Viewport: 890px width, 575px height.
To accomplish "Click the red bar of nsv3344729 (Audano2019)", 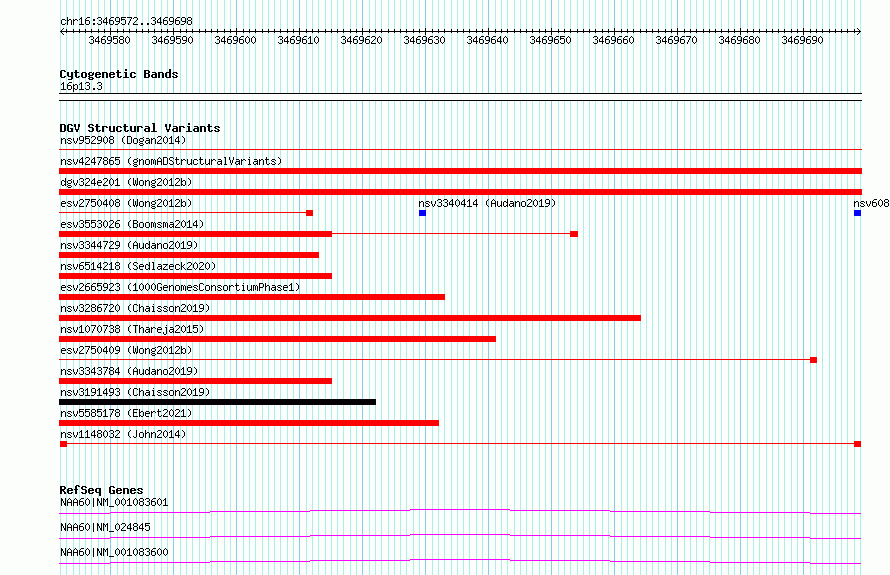I will click(189, 255).
